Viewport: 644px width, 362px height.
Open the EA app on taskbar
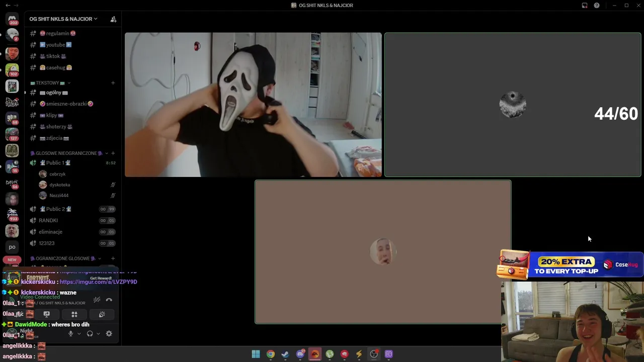[x=315, y=354]
